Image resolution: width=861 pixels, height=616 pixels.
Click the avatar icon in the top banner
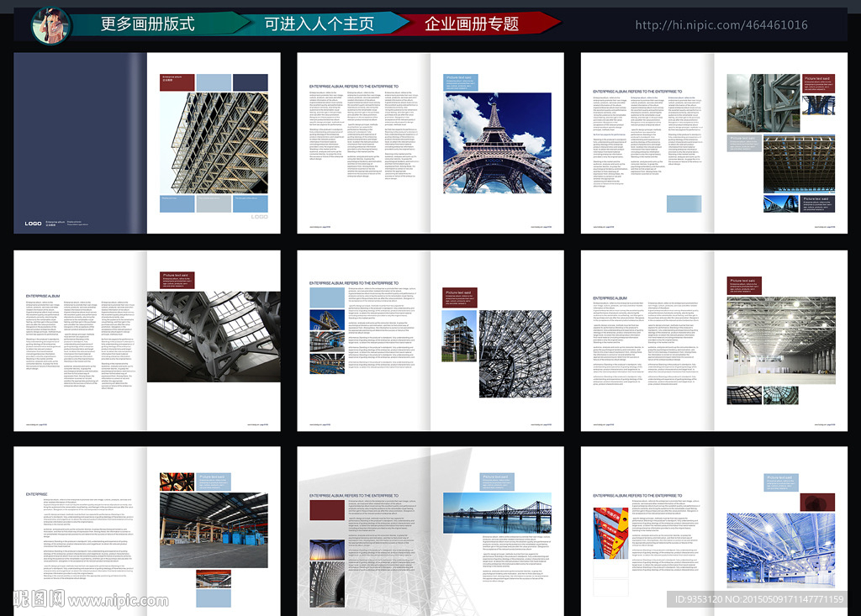(51, 24)
